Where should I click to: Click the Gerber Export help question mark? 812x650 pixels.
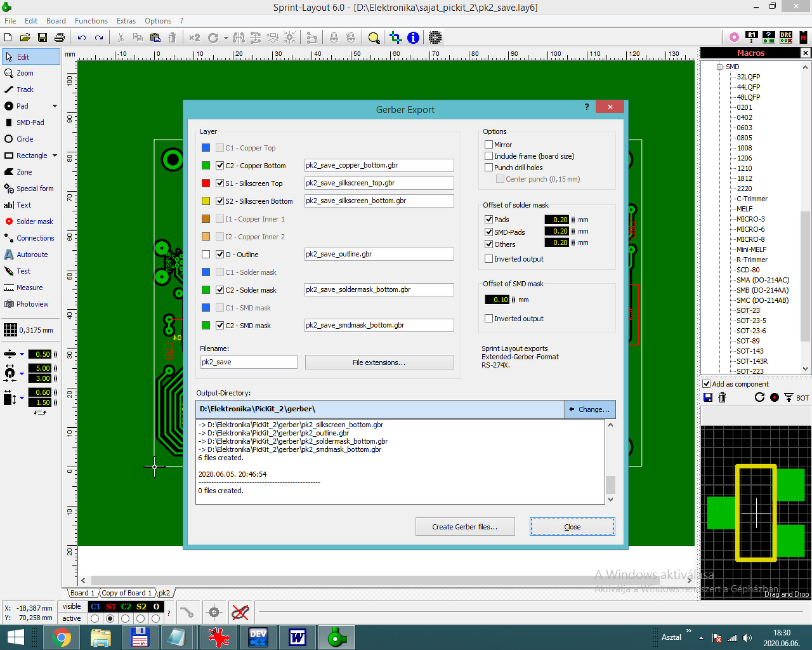(x=587, y=107)
